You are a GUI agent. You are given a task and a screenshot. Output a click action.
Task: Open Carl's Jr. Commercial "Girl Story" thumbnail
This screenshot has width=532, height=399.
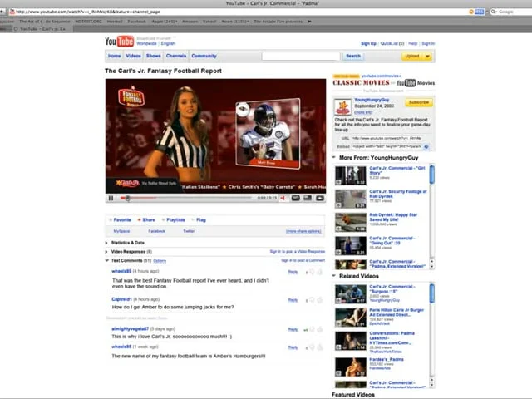click(x=351, y=175)
